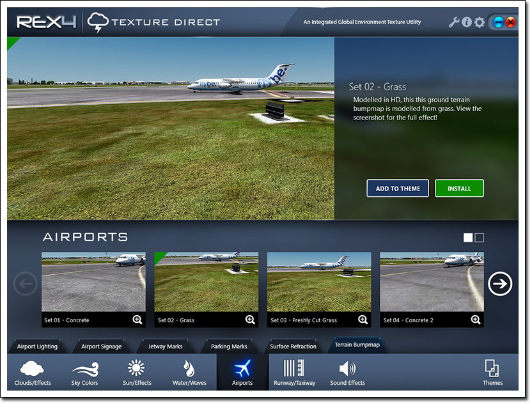Image resolution: width=532 pixels, height=404 pixels.
Task: Click the 'Set 02 - Grass' heading
Action: tap(377, 87)
